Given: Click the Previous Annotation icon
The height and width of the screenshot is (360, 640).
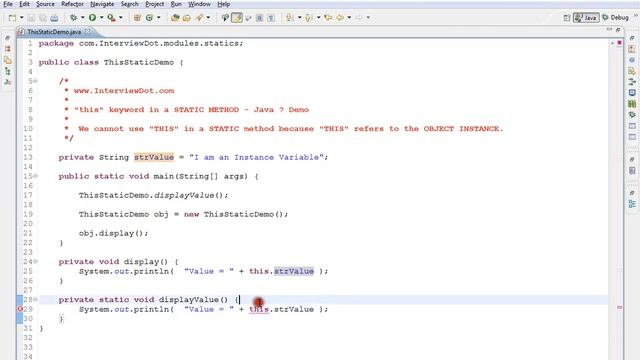Looking at the screenshot, I should tap(309, 18).
